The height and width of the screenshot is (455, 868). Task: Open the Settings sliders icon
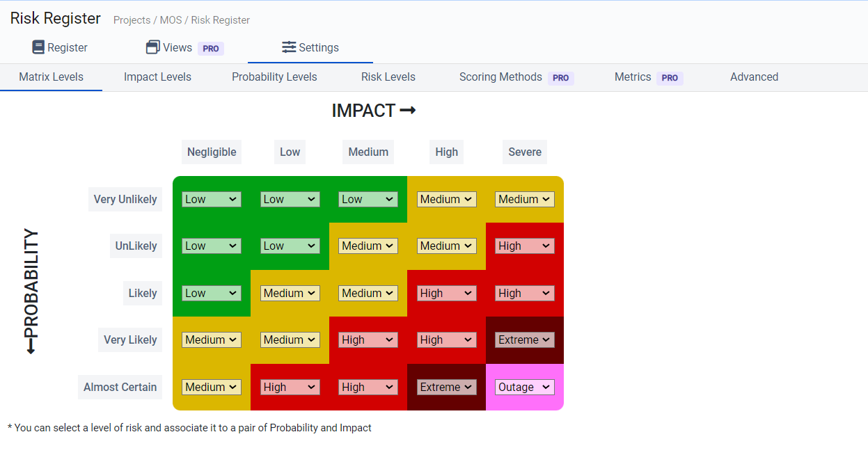(288, 48)
